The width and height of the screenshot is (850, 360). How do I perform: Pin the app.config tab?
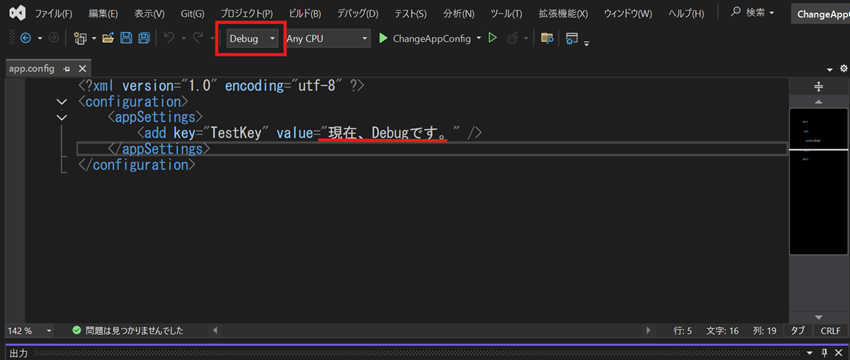pos(67,69)
